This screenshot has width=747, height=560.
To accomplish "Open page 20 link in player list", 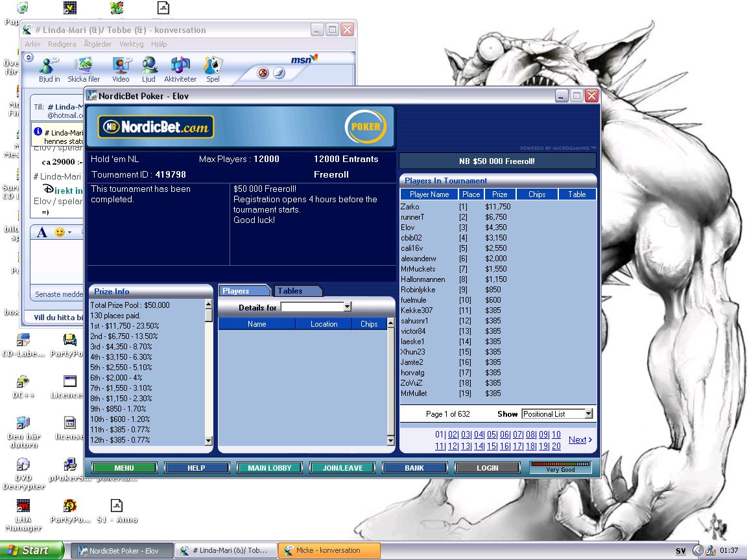I will (556, 446).
